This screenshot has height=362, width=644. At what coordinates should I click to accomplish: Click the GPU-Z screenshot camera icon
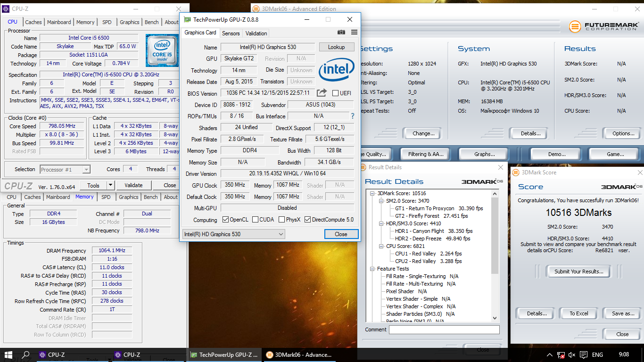pyautogui.click(x=341, y=33)
